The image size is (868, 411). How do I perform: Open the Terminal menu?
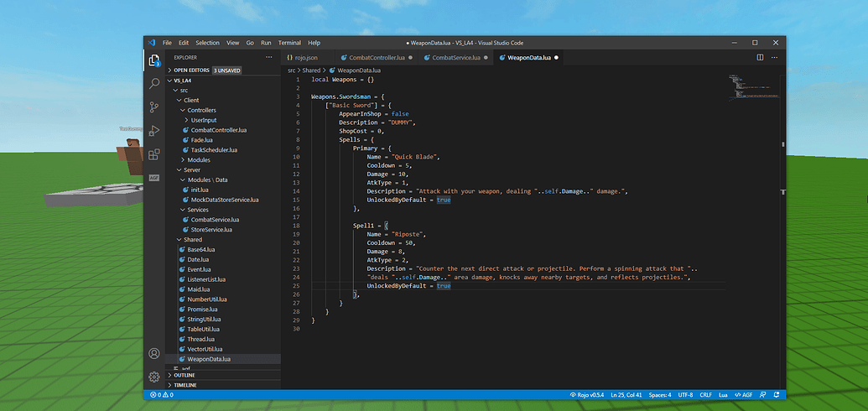[289, 43]
